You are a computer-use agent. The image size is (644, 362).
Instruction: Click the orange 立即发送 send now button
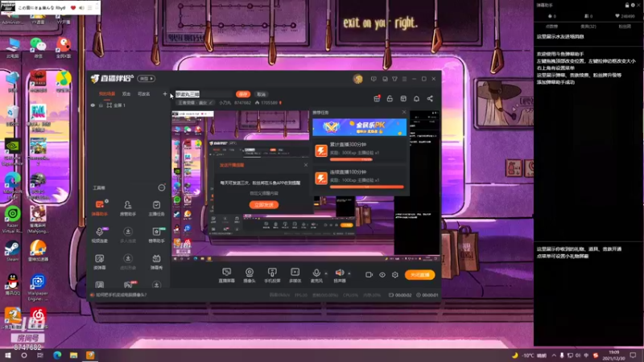coord(264,205)
